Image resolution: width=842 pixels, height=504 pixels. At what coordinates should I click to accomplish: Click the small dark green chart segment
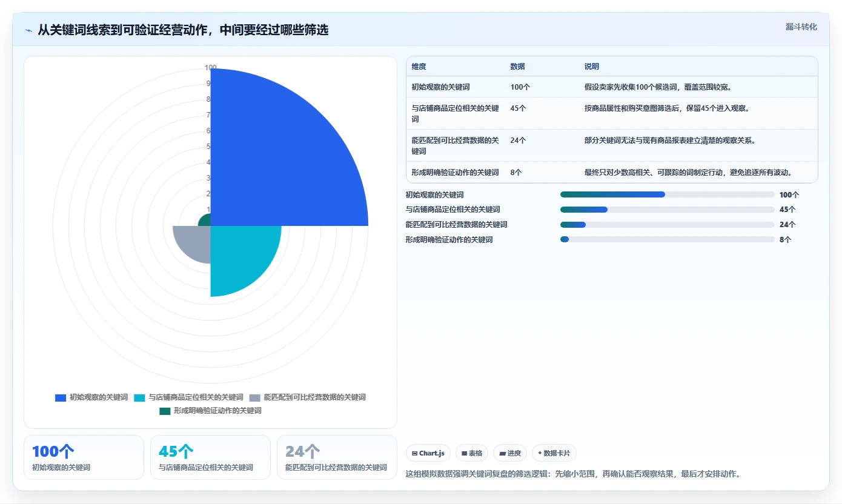tap(205, 220)
